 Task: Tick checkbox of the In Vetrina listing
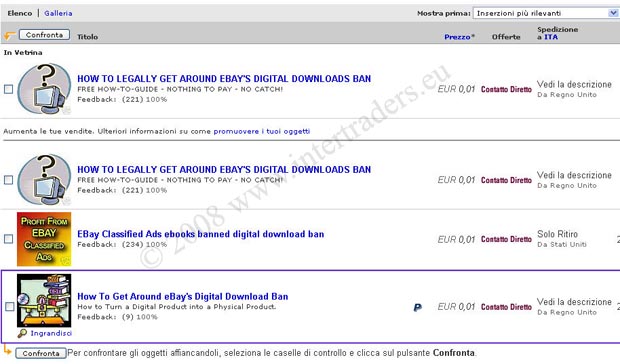coord(8,89)
